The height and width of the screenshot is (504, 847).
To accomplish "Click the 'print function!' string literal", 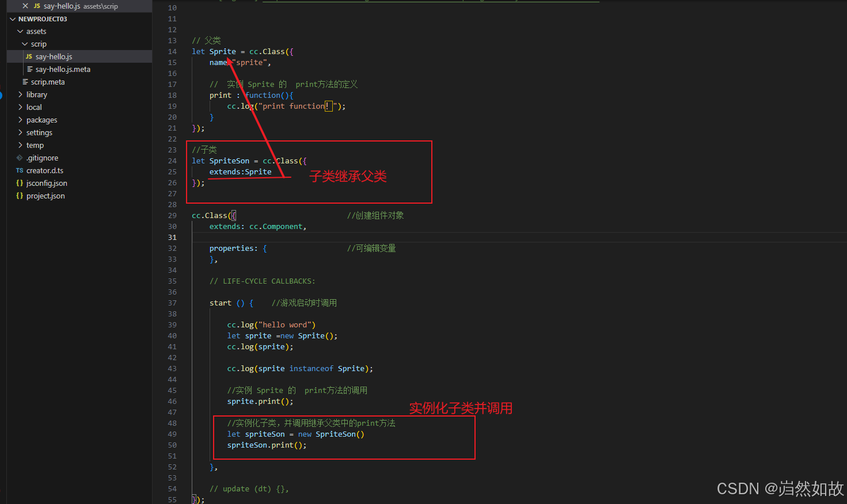I will click(x=298, y=106).
